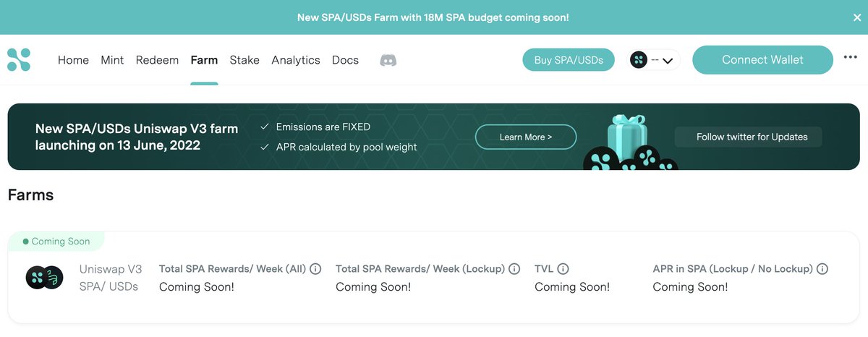868x337 pixels.
Task: Click the Farms heading
Action: pos(30,195)
